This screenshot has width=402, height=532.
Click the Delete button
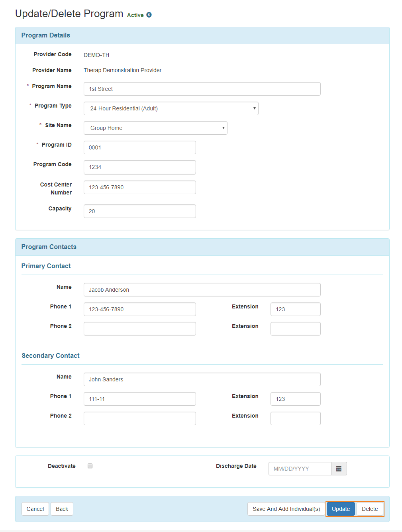370,509
